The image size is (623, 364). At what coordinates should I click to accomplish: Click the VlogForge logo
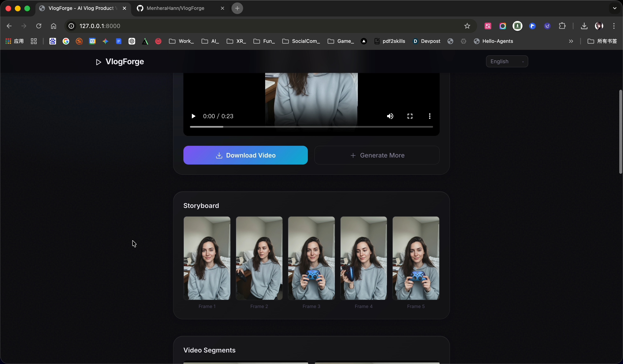(x=120, y=62)
